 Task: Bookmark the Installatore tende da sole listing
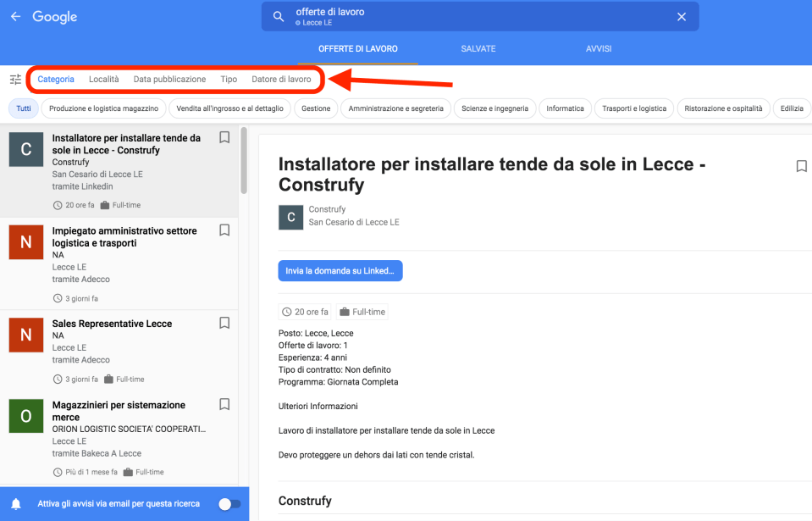click(224, 137)
